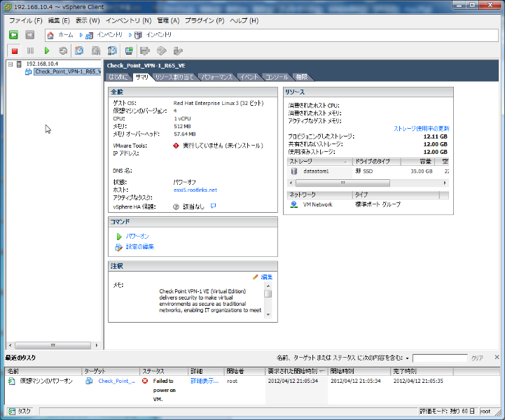Click the suspend (pause) toolbar icon
Screen dimensions: 505x420
click(30, 51)
